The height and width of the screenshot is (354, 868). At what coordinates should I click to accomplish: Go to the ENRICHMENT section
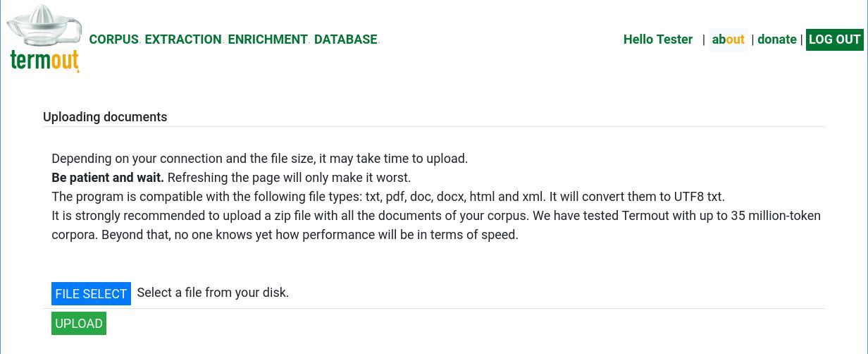[268, 39]
